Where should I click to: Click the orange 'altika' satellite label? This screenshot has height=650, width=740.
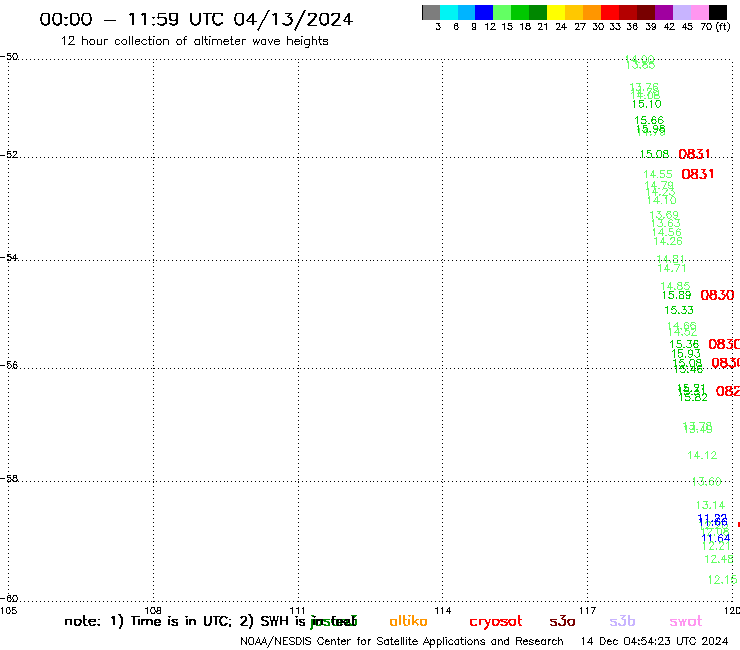click(x=408, y=621)
